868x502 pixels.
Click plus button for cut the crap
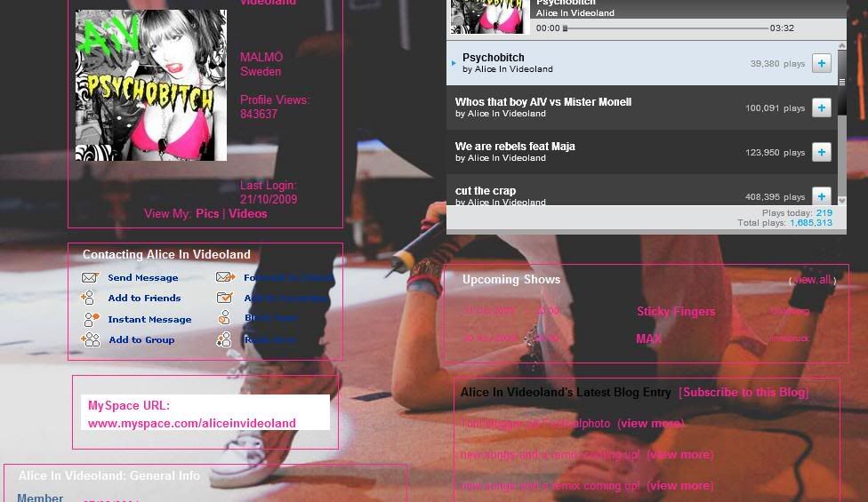click(x=822, y=195)
